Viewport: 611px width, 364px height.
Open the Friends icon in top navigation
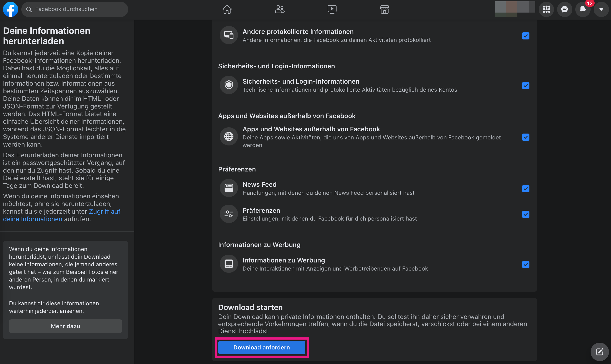(279, 9)
